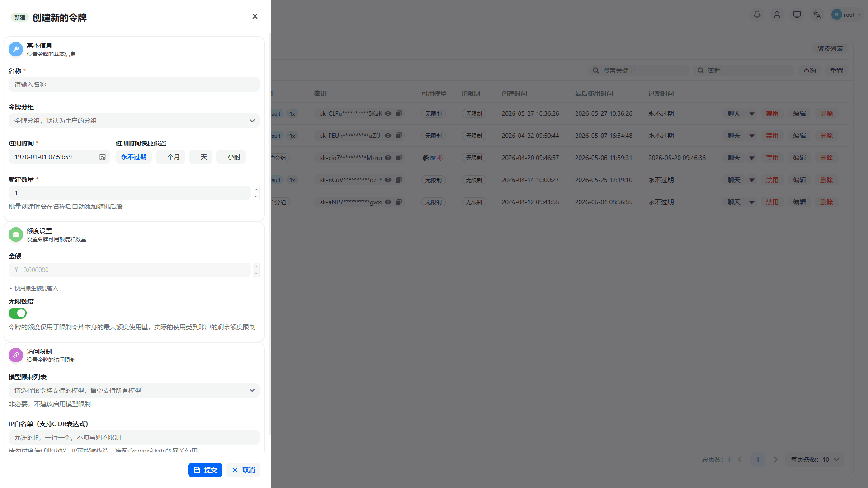
Task: Click the calendar icon in expiry field
Action: [103, 157]
